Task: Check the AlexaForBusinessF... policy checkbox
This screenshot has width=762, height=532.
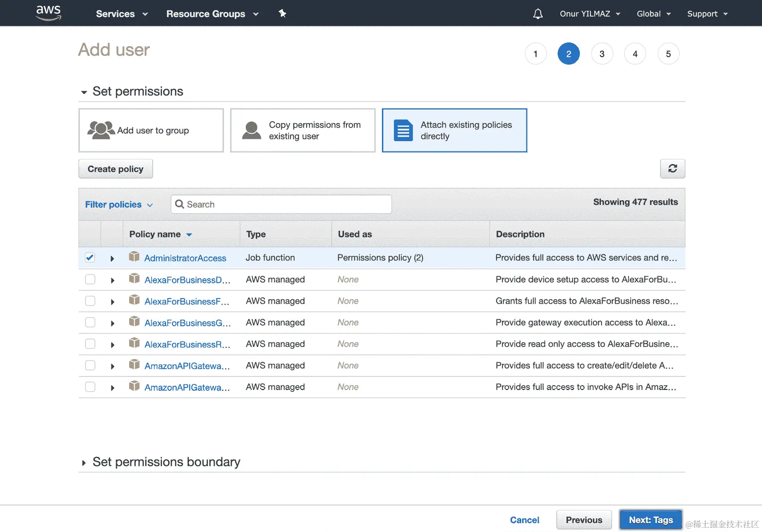Action: click(90, 301)
